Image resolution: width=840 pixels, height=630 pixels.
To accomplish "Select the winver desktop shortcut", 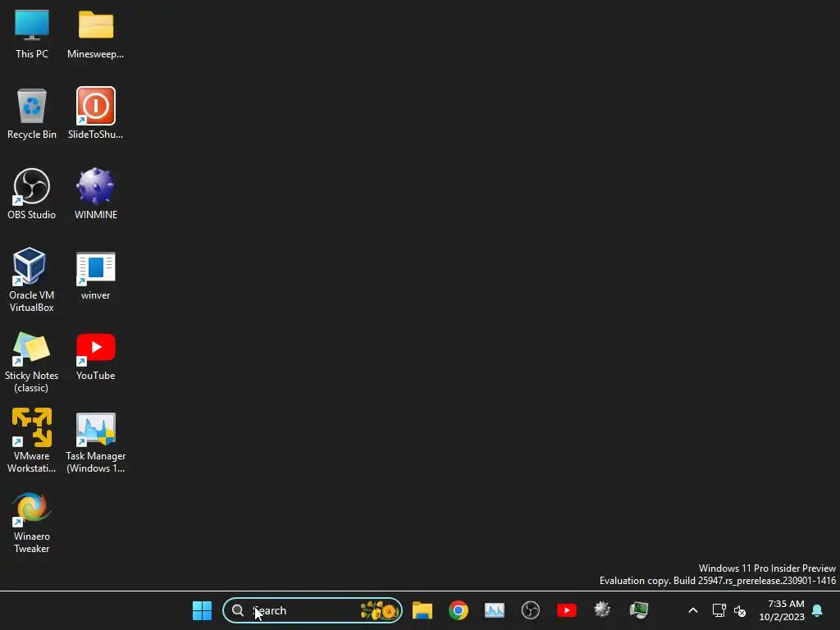I will pos(95,275).
